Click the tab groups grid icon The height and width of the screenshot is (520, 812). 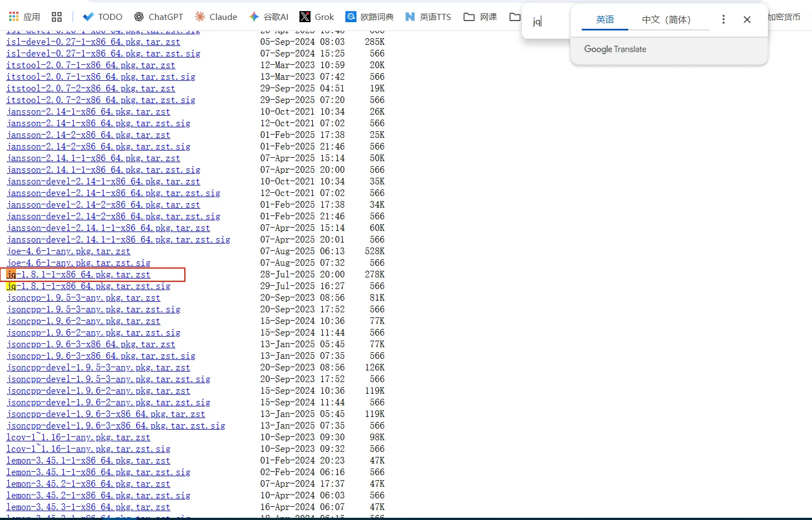tap(56, 17)
